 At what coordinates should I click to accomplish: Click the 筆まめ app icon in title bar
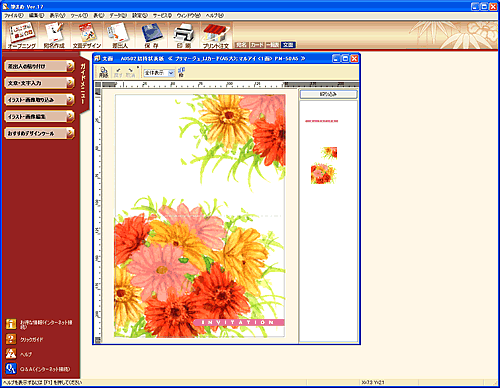[x=5, y=6]
